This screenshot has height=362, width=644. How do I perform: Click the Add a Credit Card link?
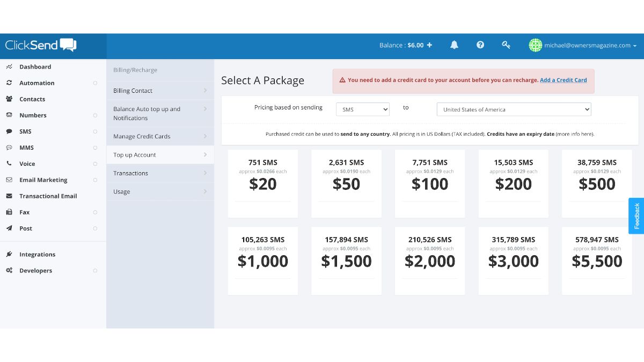pyautogui.click(x=563, y=80)
